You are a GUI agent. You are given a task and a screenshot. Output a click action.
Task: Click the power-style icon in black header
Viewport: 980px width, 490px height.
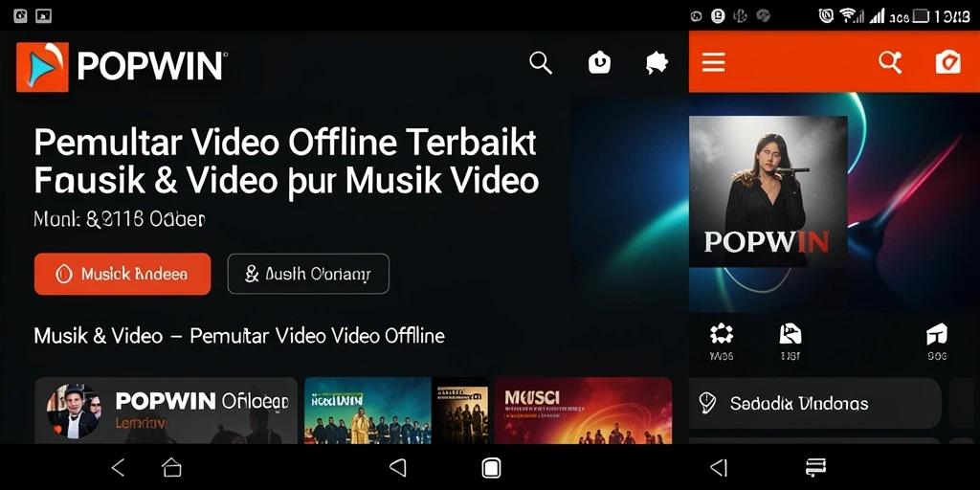click(x=599, y=62)
